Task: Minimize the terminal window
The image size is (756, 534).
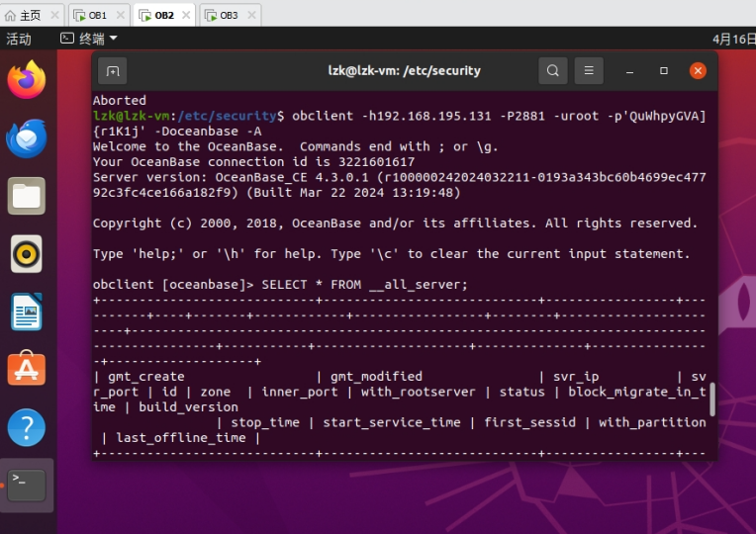Action: click(x=629, y=71)
